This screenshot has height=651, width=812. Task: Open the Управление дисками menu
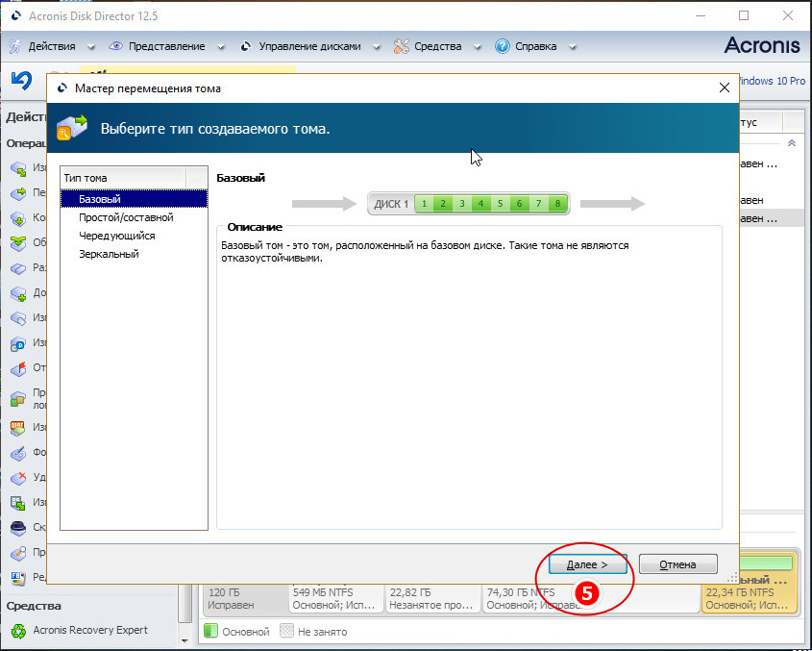(301, 46)
